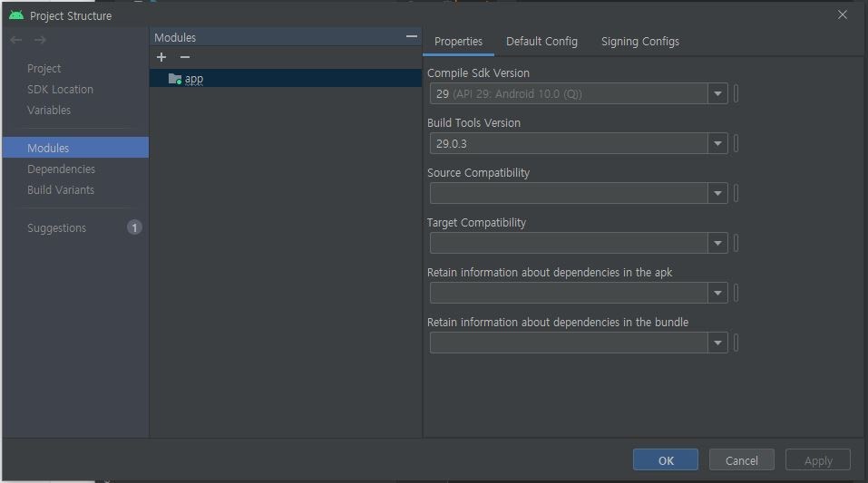Close the Project Structure dialog

click(842, 14)
